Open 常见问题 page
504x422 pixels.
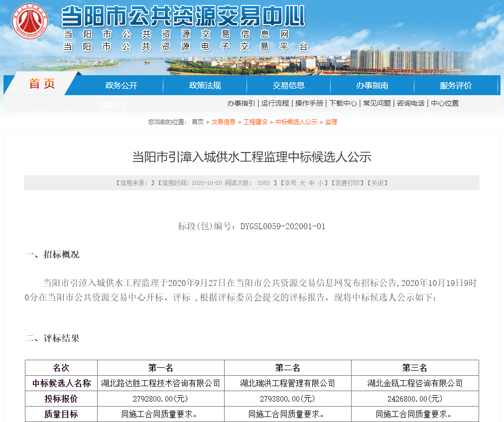pos(377,103)
